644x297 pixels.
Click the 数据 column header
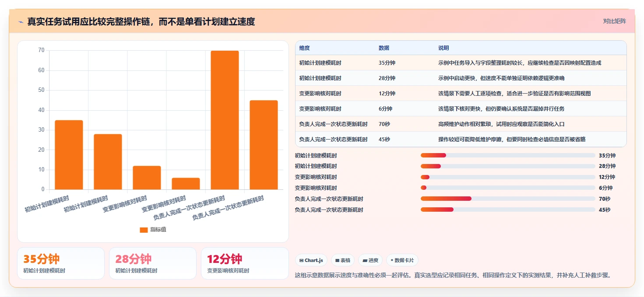[x=384, y=48]
